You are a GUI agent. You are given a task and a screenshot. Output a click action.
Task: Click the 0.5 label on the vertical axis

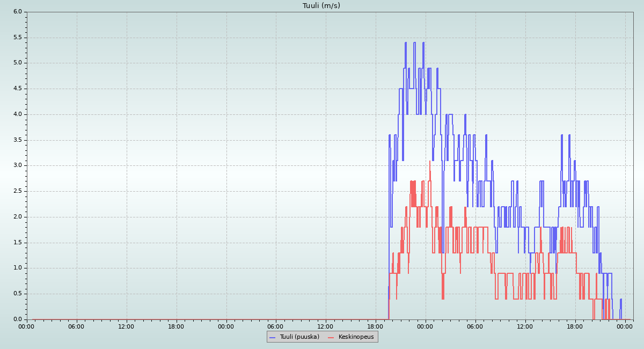tap(18, 294)
